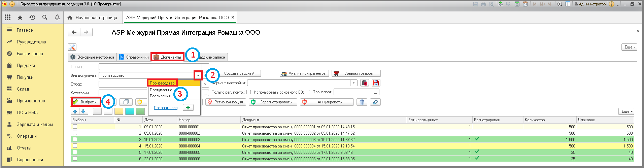The height and width of the screenshot is (168, 644).
Task: Click the yellow shield icon button
Action: click(139, 102)
